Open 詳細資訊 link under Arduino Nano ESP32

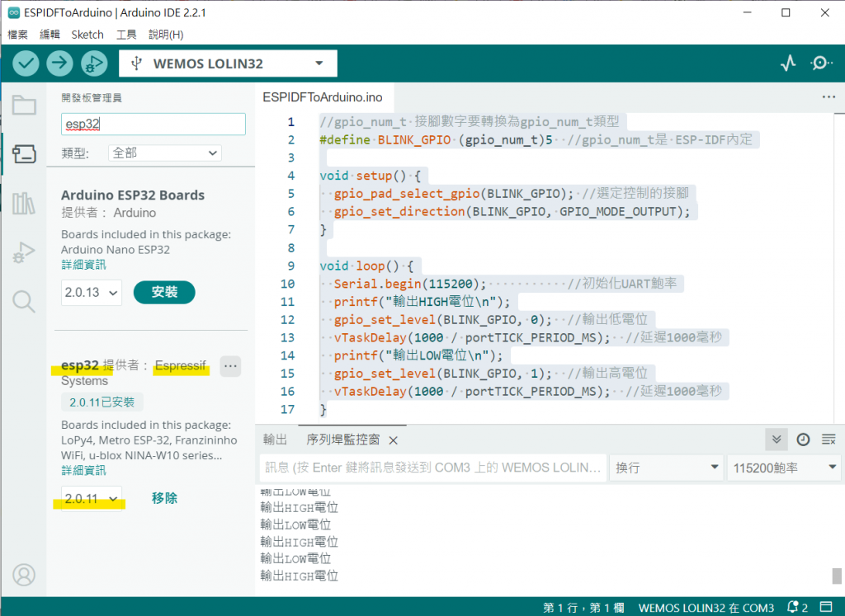pos(83,265)
